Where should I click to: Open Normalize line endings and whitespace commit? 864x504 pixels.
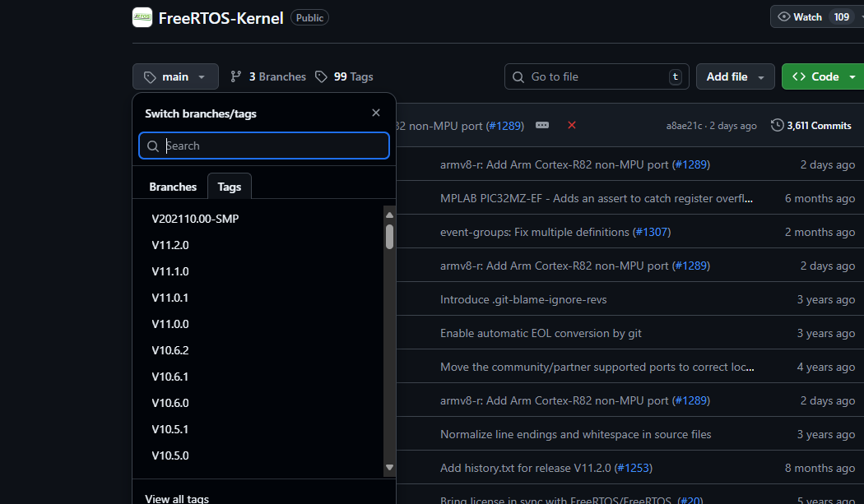point(576,434)
